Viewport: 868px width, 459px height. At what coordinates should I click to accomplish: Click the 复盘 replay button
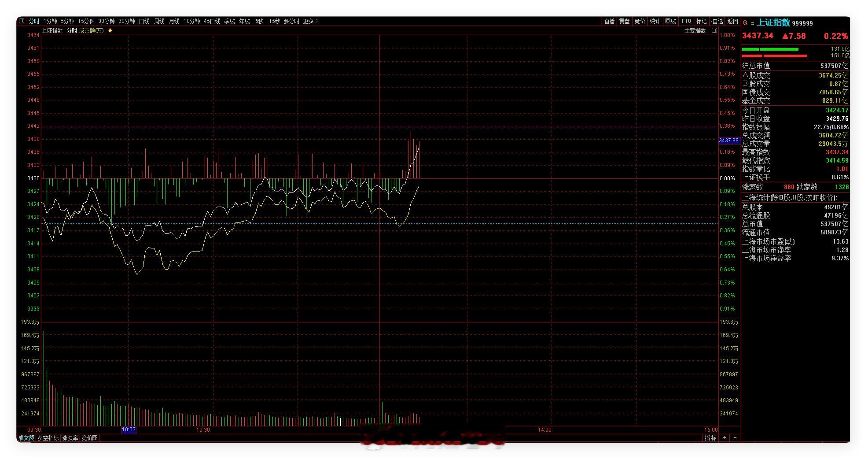625,21
